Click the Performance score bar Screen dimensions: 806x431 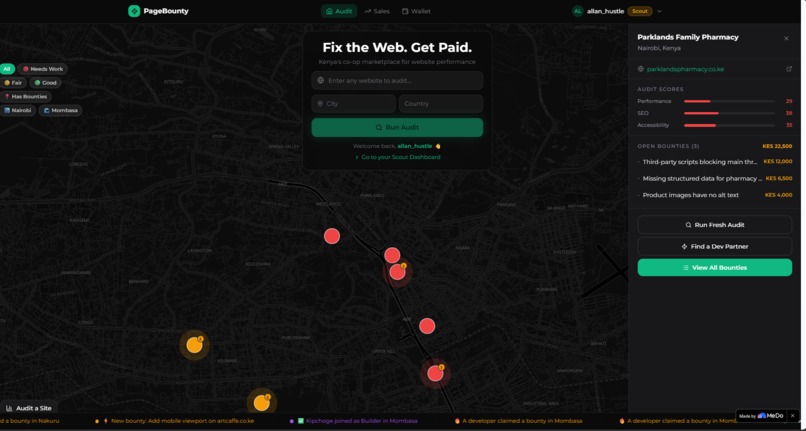pos(729,101)
